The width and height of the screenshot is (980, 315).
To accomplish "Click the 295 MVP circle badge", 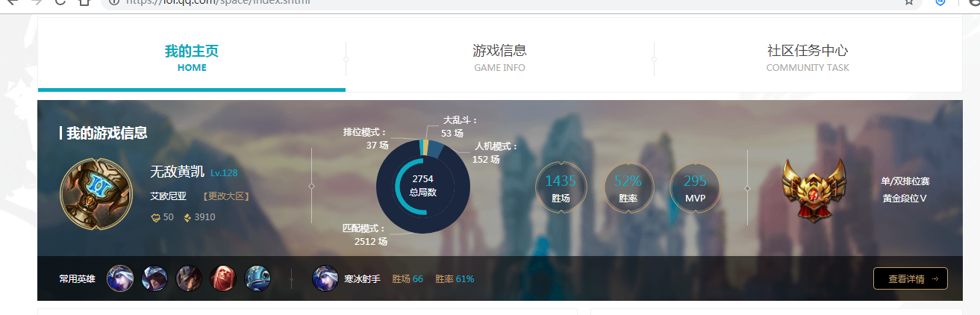I will tap(695, 187).
